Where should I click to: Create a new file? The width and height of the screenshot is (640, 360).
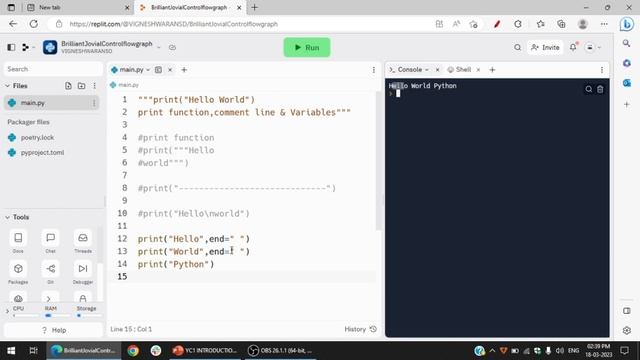68,86
